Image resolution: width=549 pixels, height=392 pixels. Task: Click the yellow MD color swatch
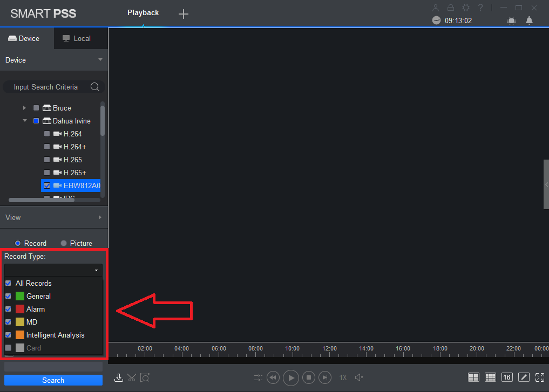[x=20, y=322]
